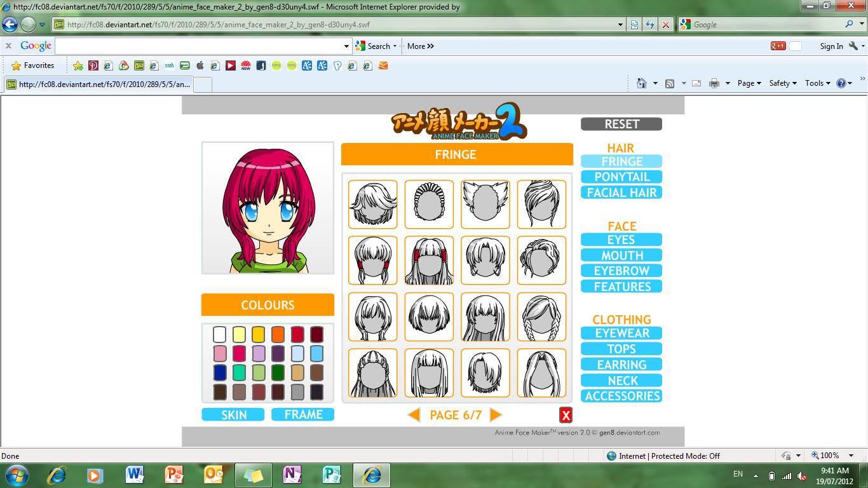Image resolution: width=868 pixels, height=488 pixels.
Task: Open the NECK category
Action: pos(621,381)
